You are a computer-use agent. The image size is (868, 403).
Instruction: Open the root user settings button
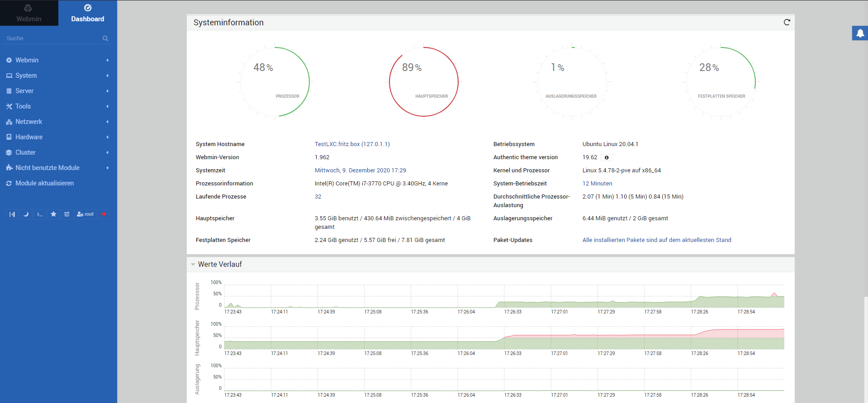(x=85, y=214)
